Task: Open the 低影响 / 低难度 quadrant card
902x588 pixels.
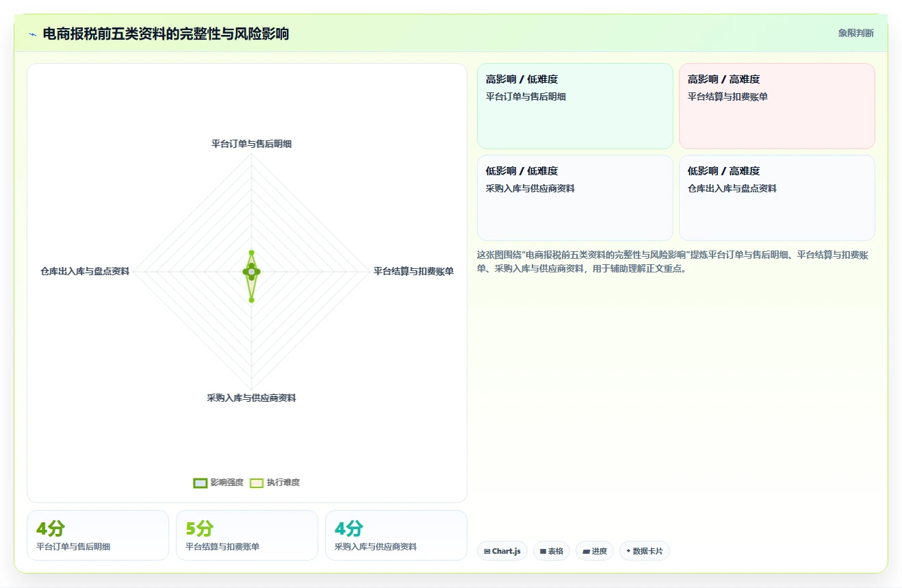Action: 575,198
